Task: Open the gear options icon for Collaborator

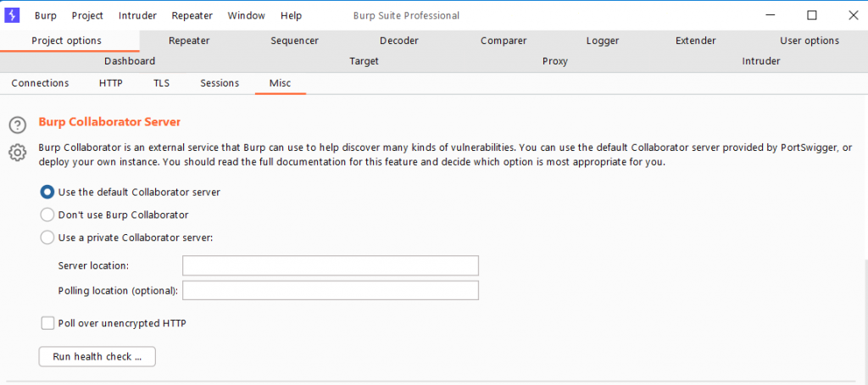Action: pyautogui.click(x=18, y=153)
